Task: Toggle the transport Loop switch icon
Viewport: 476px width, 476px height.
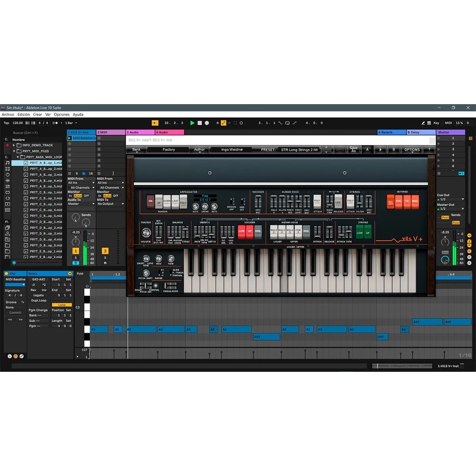Action: 287,123
